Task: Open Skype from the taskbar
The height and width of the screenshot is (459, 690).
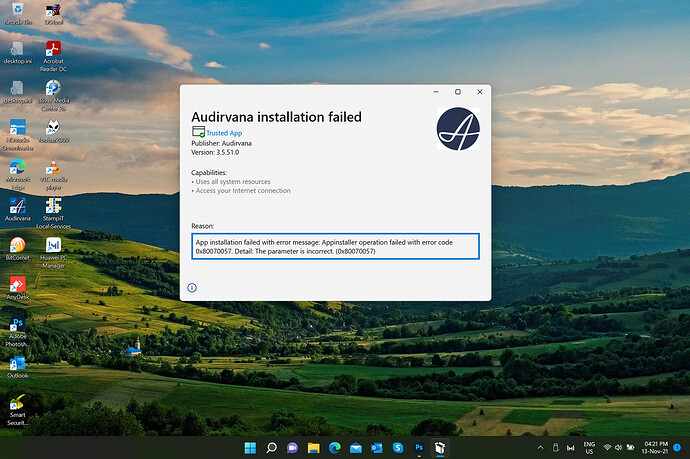Action: click(398, 448)
